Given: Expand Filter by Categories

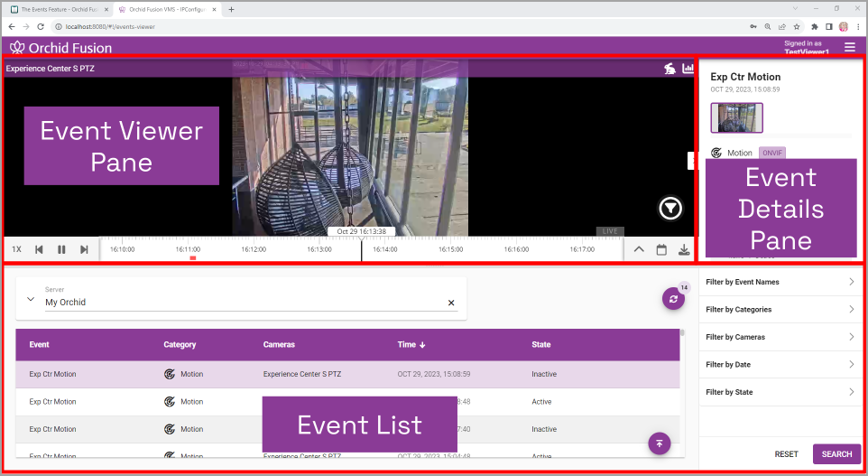Looking at the screenshot, I should tap(780, 309).
